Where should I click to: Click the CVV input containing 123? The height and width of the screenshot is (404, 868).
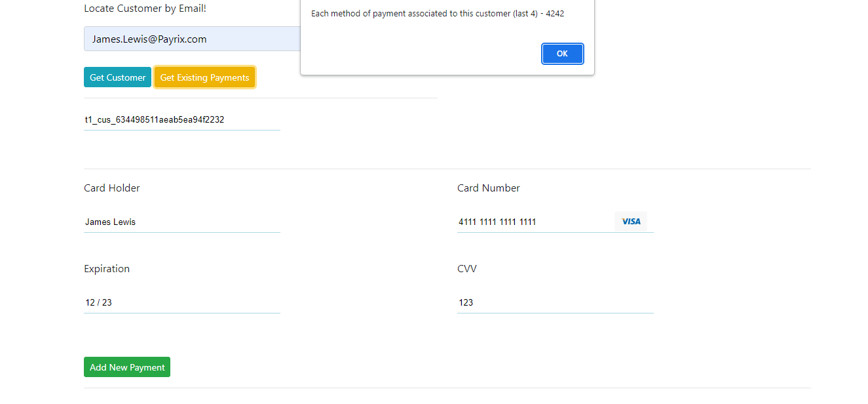(556, 303)
